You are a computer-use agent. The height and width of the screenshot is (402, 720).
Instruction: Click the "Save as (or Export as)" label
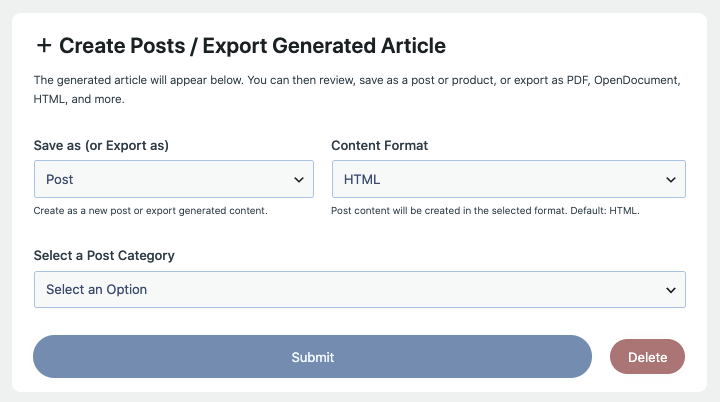point(101,146)
